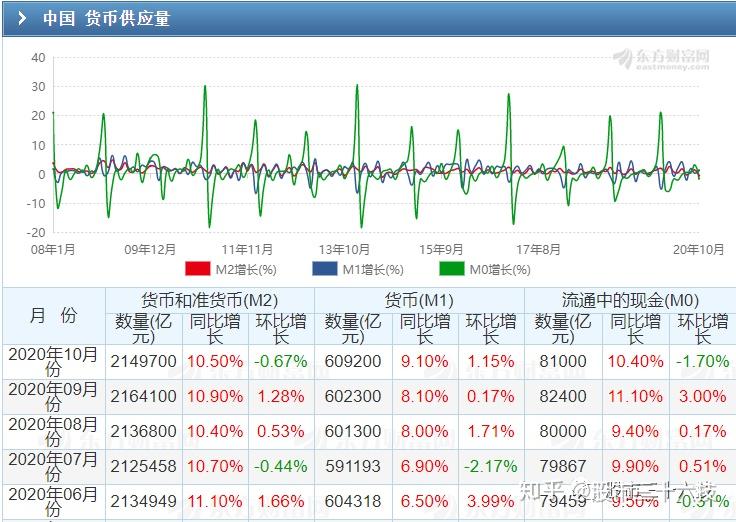Click the M2增长(%) legend label
Screen dimensions: 736x522
(x=246, y=270)
